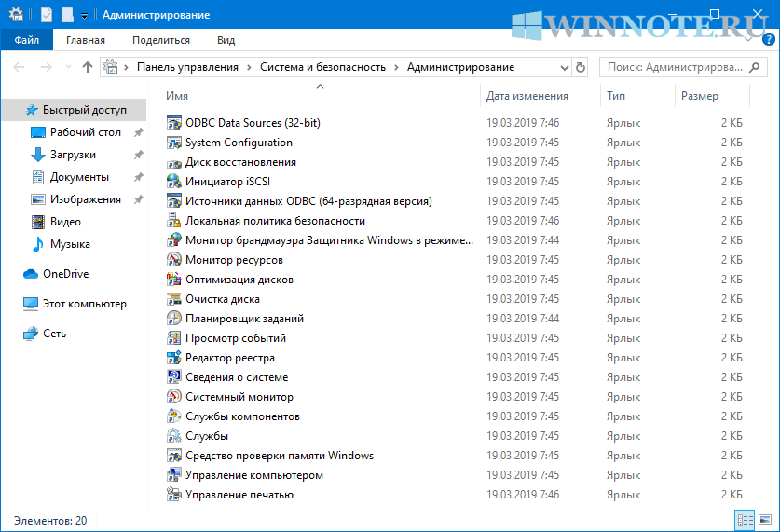The image size is (780, 532).
Task: Select the ODBC Data Sources (32-bit) icon
Action: point(173,123)
